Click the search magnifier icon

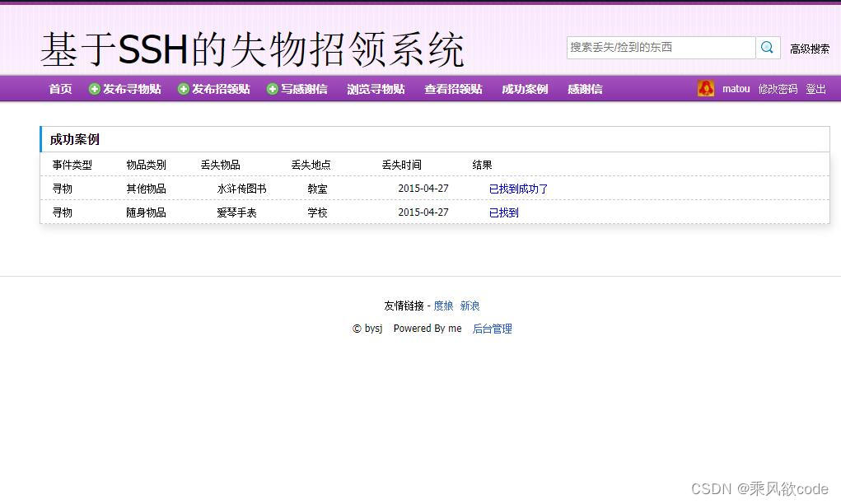pyautogui.click(x=767, y=47)
